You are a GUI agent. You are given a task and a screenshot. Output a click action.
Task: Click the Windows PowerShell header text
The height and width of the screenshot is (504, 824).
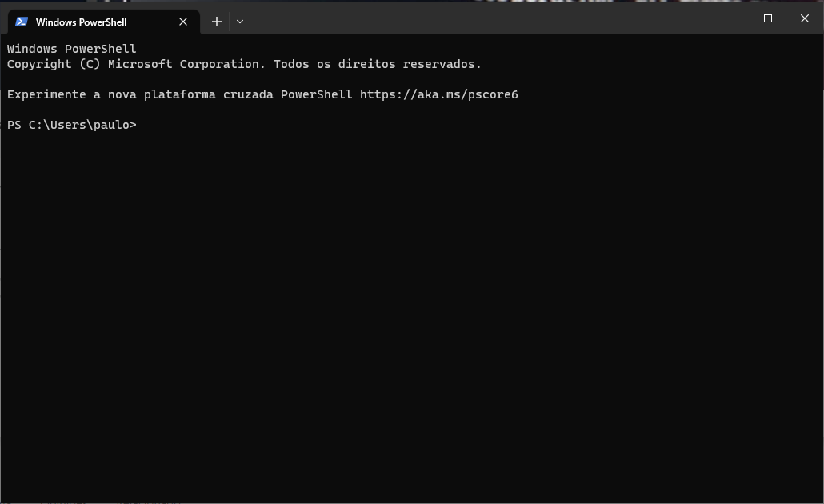click(x=71, y=49)
